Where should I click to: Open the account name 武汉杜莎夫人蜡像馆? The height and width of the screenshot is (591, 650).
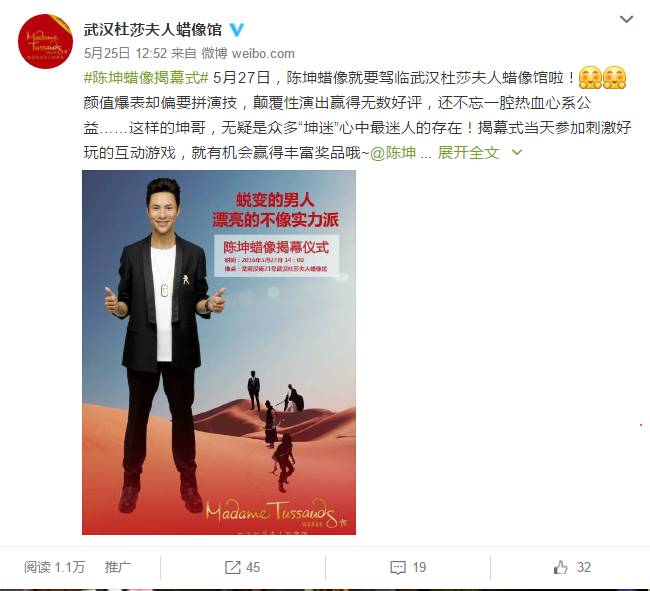point(153,30)
